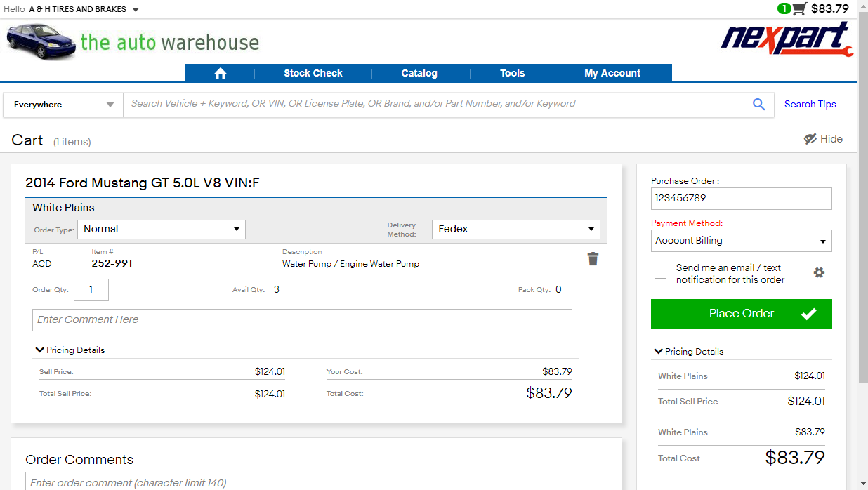Click the green cart item count badge
868x490 pixels.
[784, 8]
